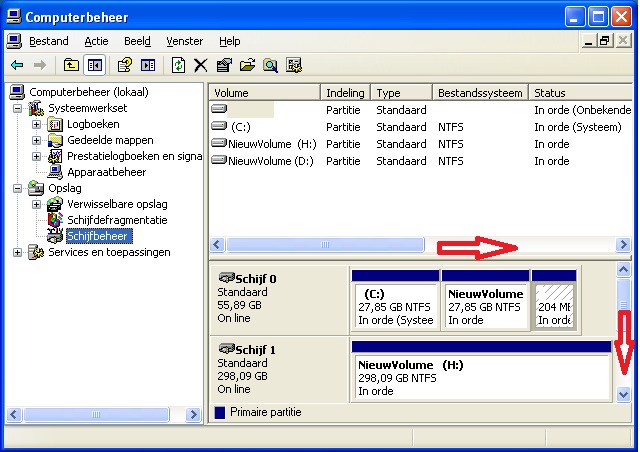This screenshot has width=640, height=452.
Task: Select NieuwVolume (H:) partition on Schijf 1
Action: pyautogui.click(x=481, y=371)
